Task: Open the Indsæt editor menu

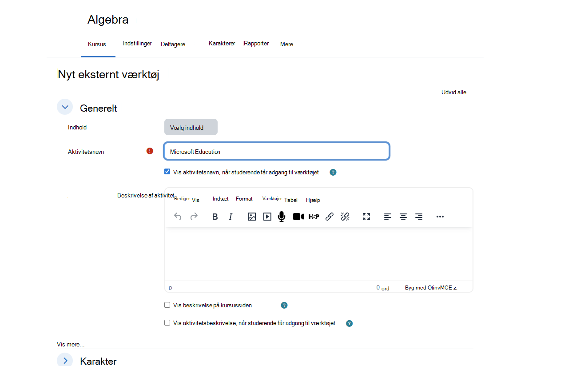Action: (x=221, y=199)
